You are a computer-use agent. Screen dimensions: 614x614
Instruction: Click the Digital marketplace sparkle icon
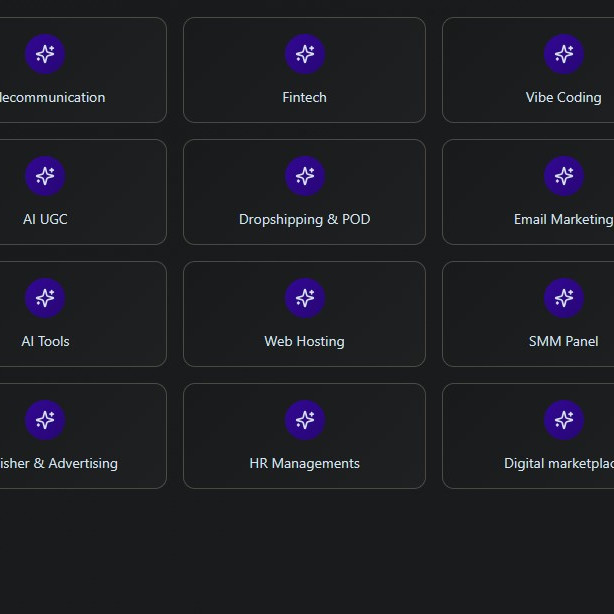coord(564,420)
